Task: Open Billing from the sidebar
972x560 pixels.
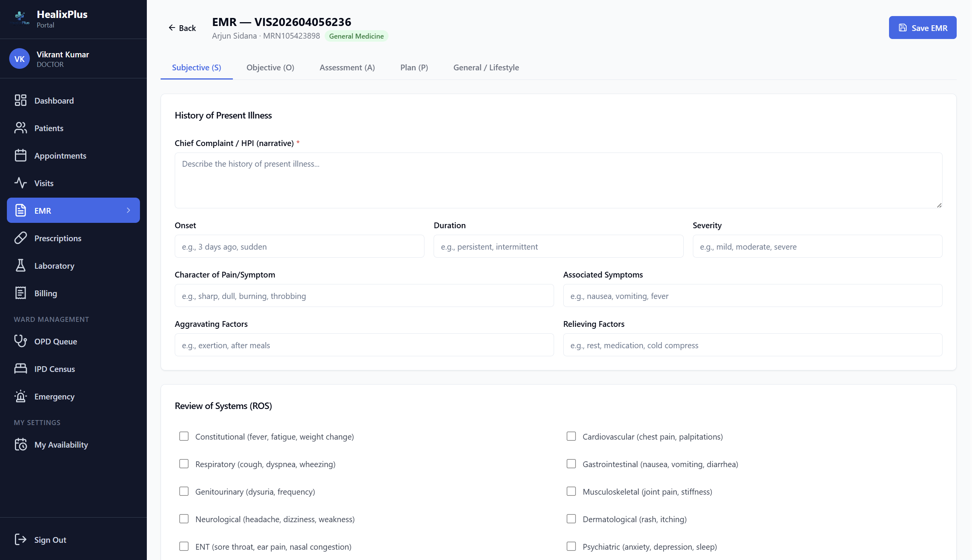Action: pos(20,293)
